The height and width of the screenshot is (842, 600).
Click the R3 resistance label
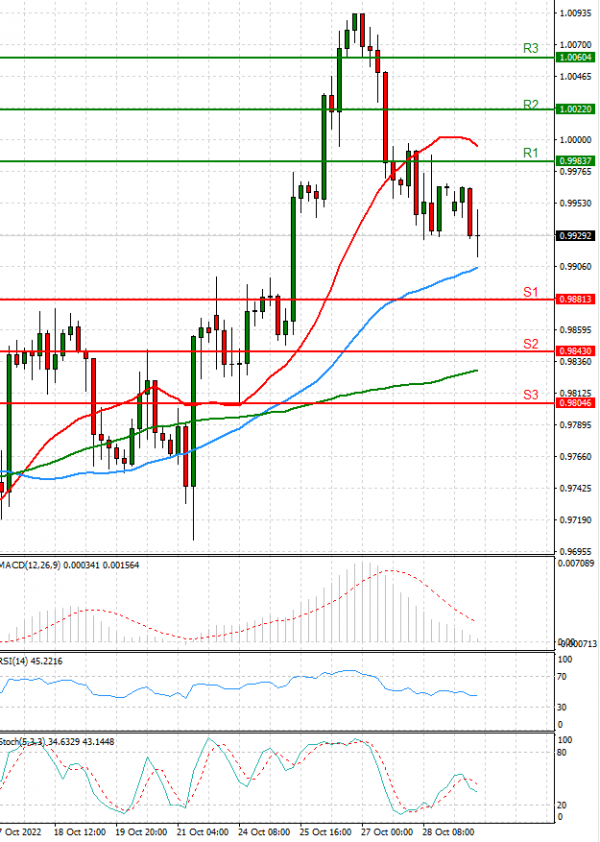(x=530, y=48)
